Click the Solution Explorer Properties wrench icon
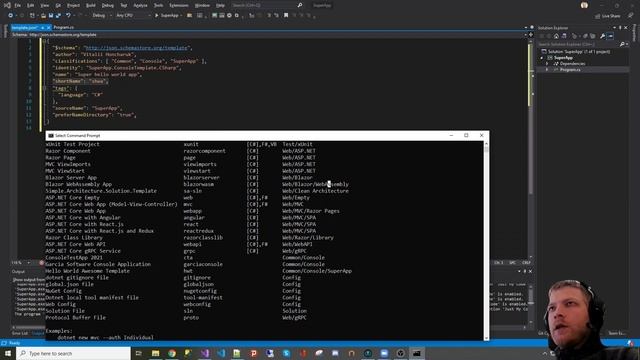 coord(602,36)
